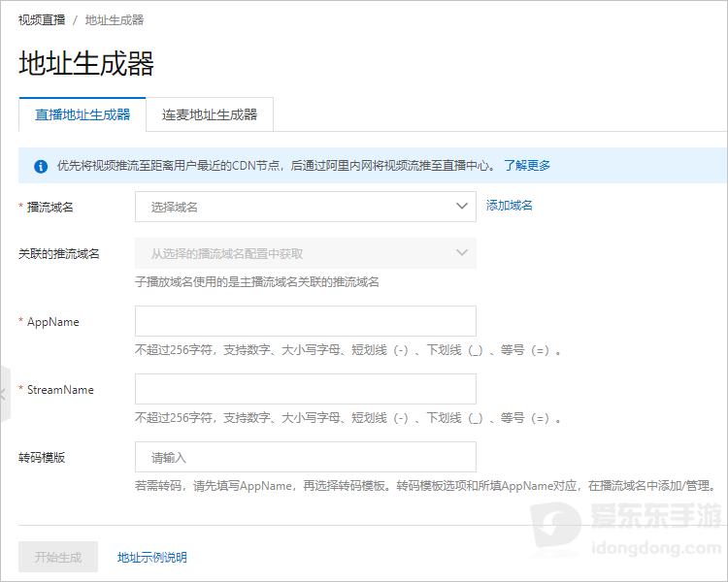Viewport: 728px width, 582px height.
Task: Open 地址示例说明 link
Action: tap(152, 557)
